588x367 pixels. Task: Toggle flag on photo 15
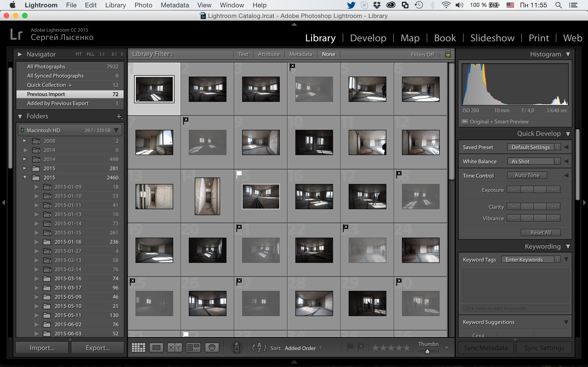tap(239, 173)
